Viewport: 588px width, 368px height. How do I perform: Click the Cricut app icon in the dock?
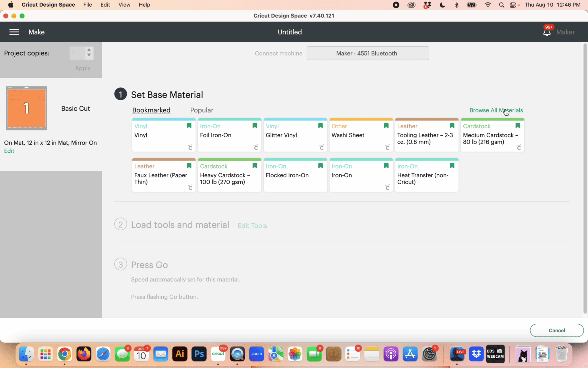pos(218,354)
